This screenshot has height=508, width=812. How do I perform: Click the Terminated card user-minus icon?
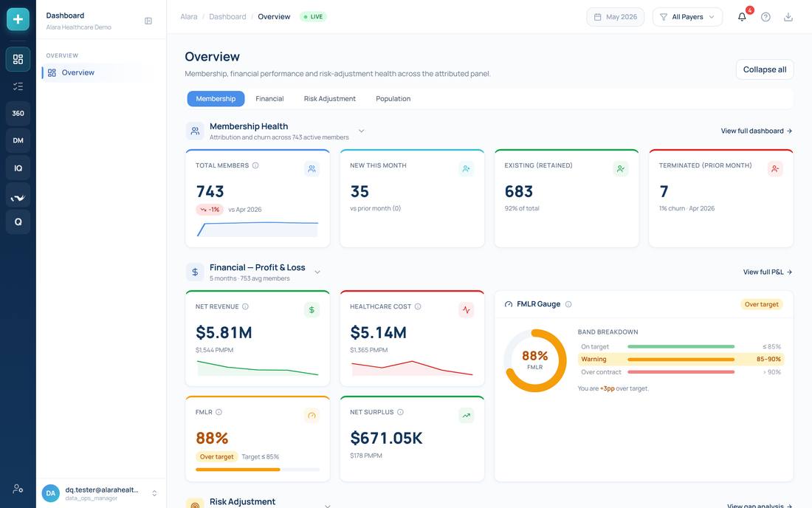tap(775, 169)
